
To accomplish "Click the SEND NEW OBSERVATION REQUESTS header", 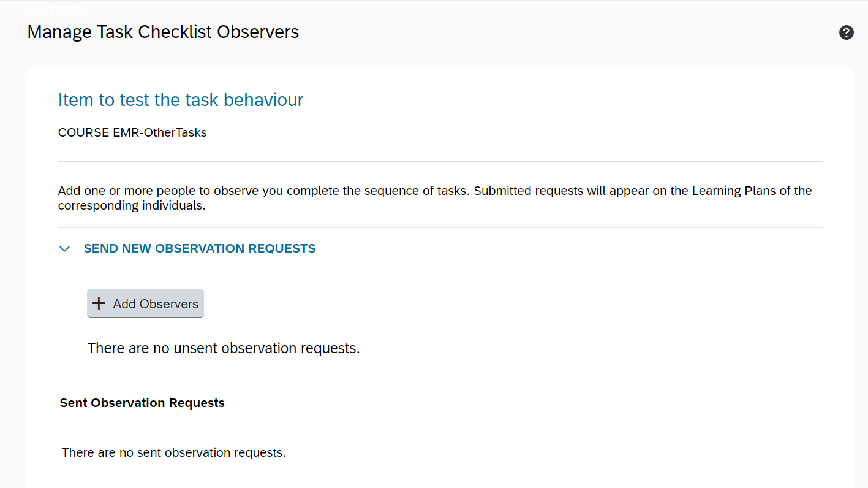I will pyautogui.click(x=200, y=248).
